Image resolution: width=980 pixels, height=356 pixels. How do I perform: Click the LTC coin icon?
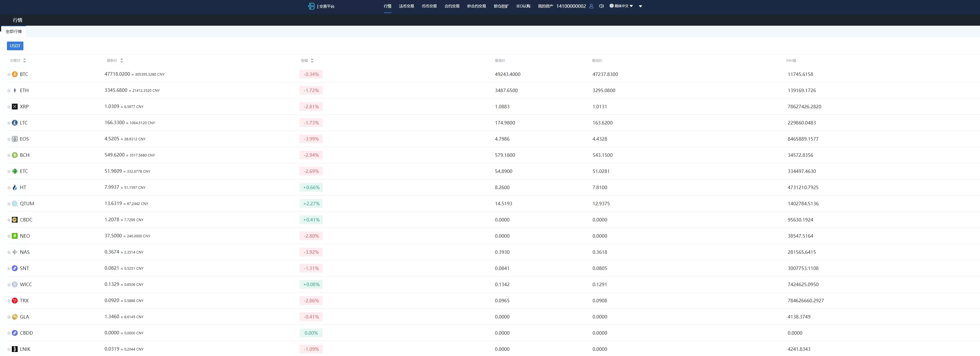(x=15, y=123)
